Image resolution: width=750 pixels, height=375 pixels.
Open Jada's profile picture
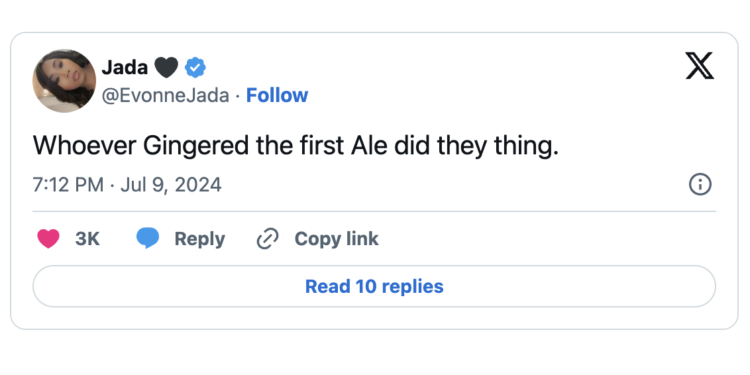64,81
